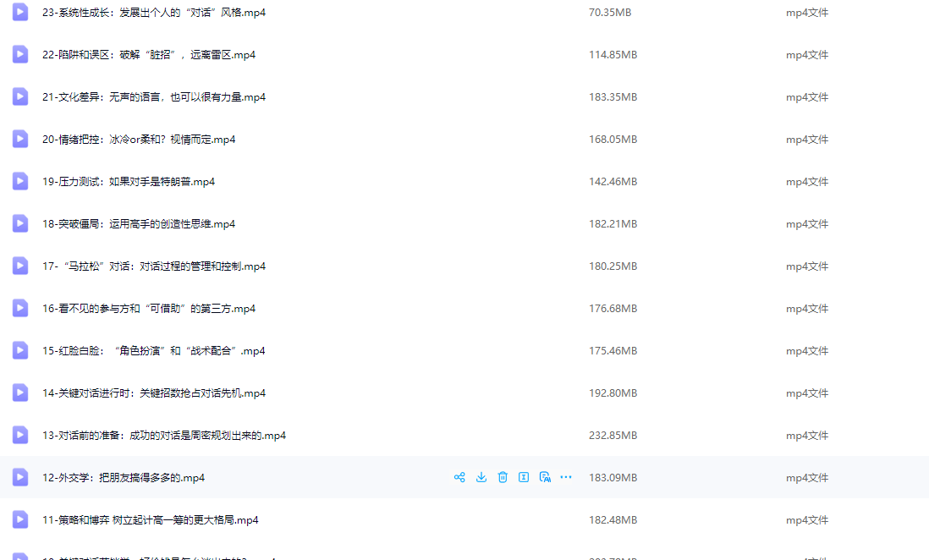Rename file 12 using the rename icon
The width and height of the screenshot is (929, 560).
pos(524,477)
